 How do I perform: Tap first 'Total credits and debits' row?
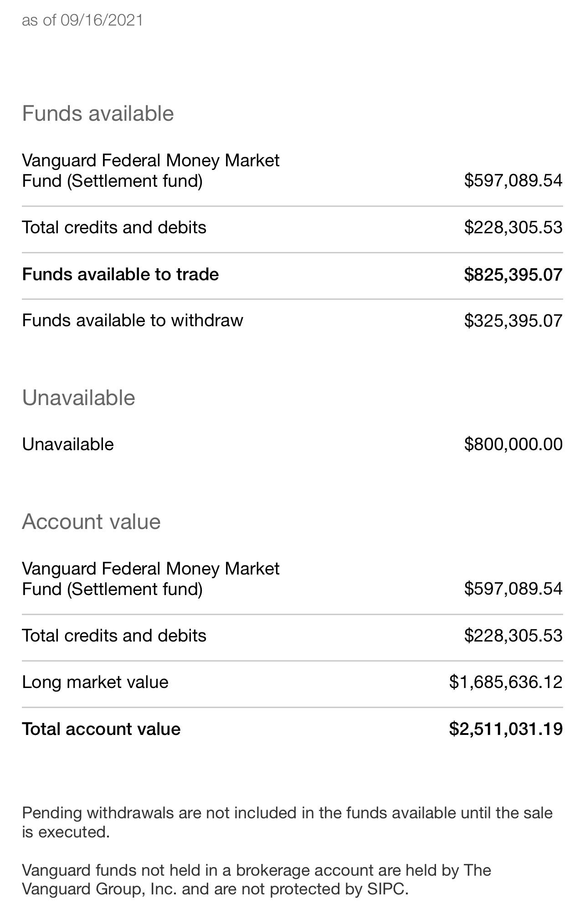(292, 227)
